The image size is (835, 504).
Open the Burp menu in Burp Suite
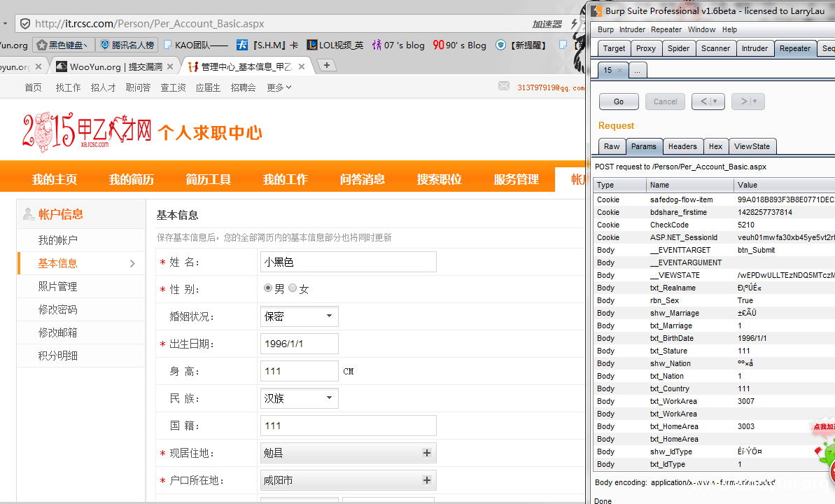coord(605,30)
